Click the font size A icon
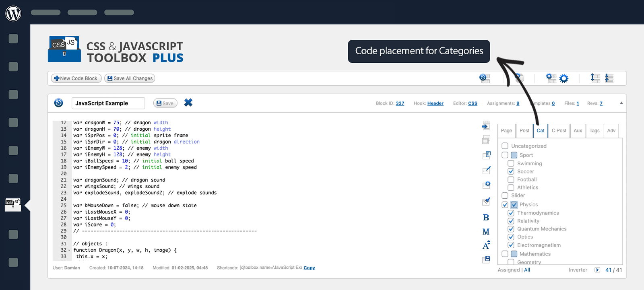This screenshot has height=290, width=644. (486, 245)
